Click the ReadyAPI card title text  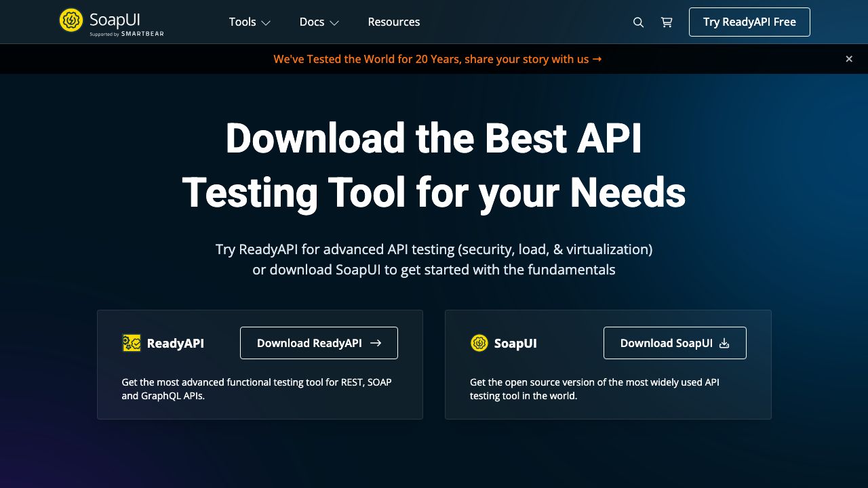[x=175, y=343]
